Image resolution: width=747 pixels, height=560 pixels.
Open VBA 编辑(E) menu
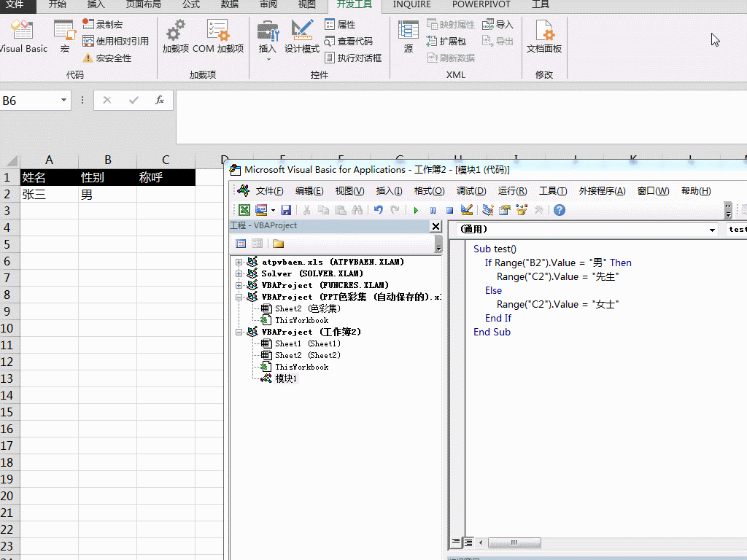(x=309, y=191)
